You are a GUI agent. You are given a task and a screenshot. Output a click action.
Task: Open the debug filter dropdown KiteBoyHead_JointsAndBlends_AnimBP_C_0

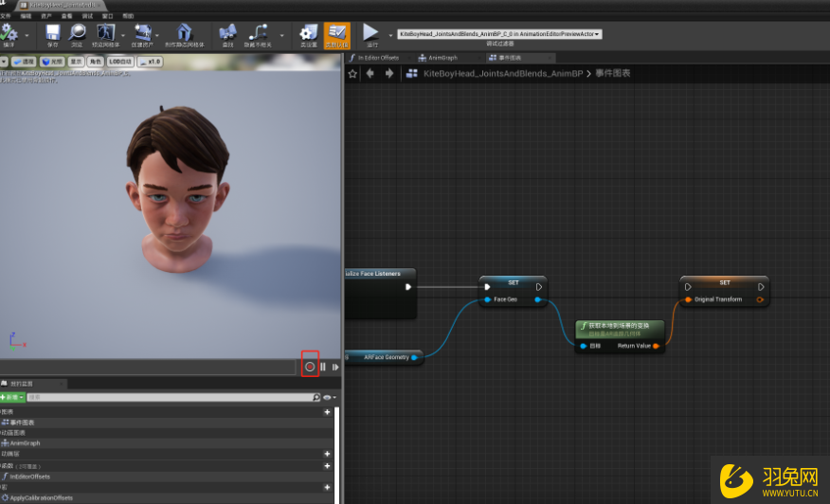(x=499, y=34)
